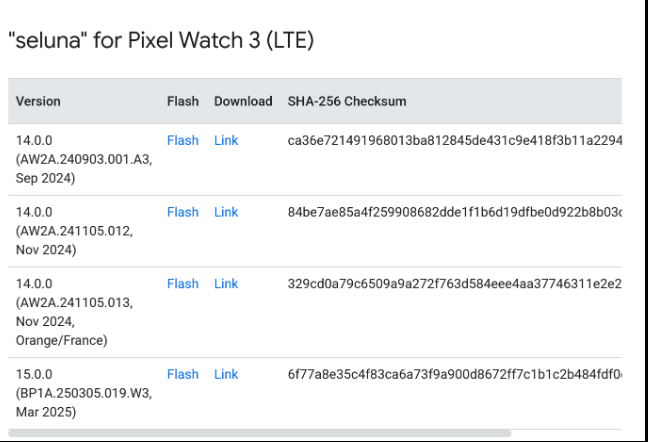Click the checksum starting with 84be7ae8
The width and height of the screenshot is (648, 442).
(455, 212)
